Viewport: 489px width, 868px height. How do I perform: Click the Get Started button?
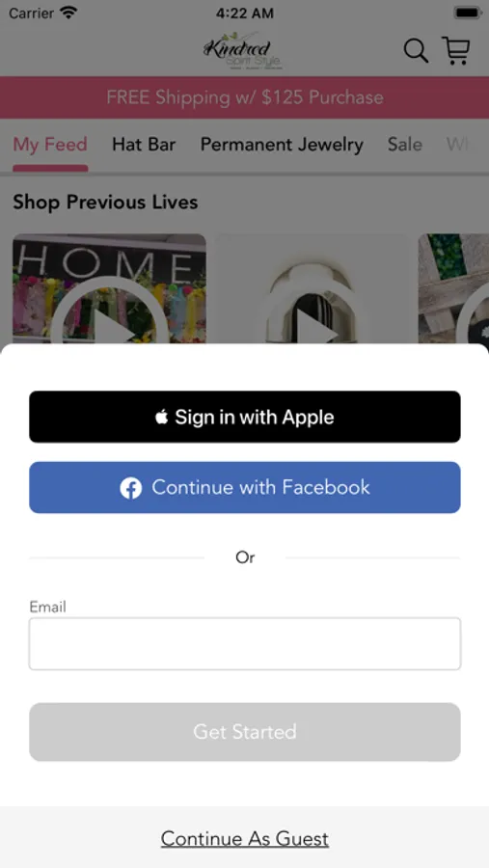coord(245,732)
